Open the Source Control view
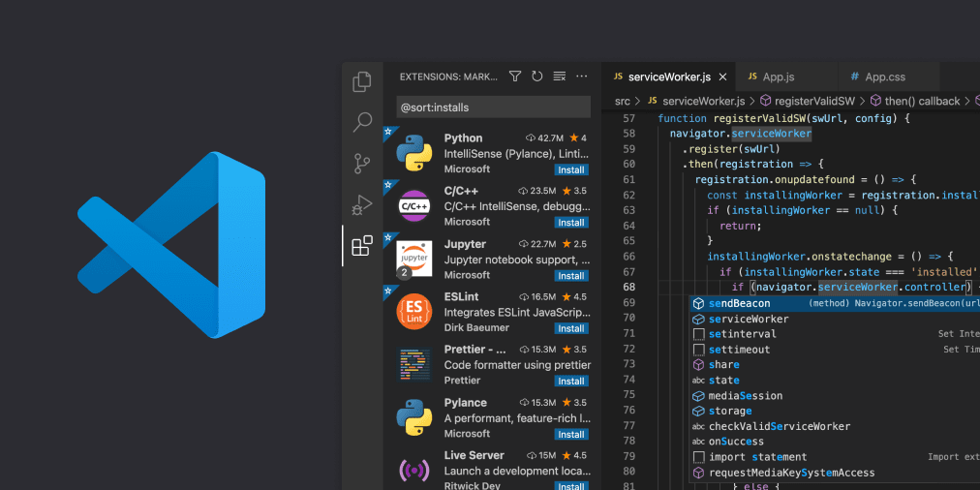 pyautogui.click(x=362, y=164)
